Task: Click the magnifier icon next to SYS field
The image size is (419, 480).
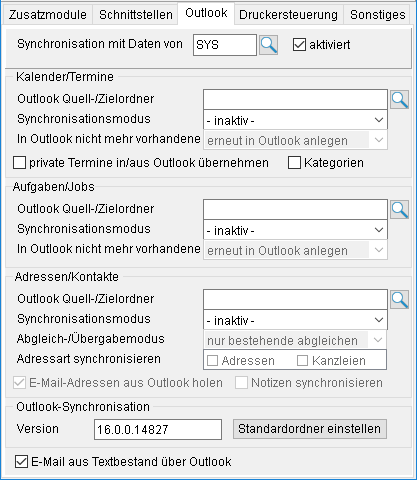Action: (269, 45)
